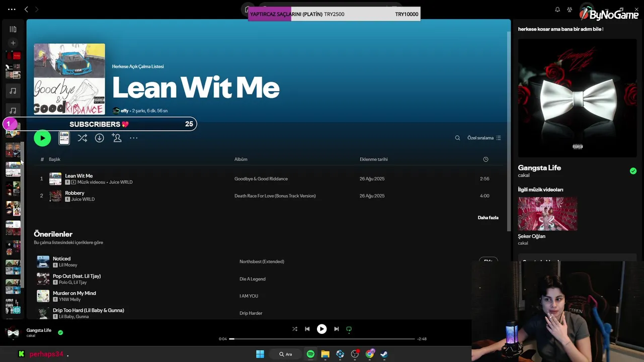Open more options for the playlist

[134, 138]
